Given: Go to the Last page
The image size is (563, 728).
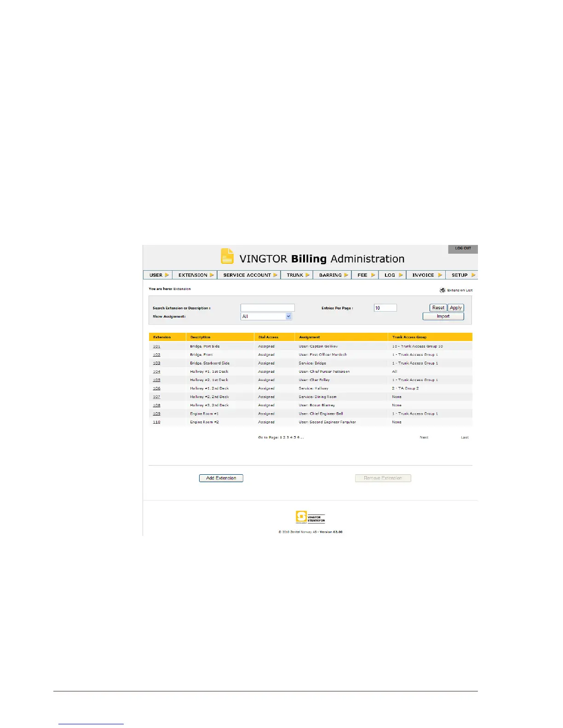Looking at the screenshot, I should (x=465, y=438).
